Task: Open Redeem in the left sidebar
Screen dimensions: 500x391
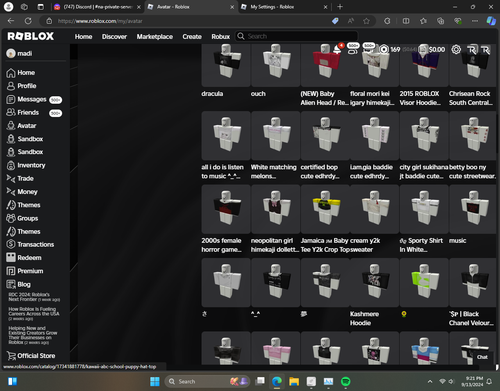Action: pos(24,258)
